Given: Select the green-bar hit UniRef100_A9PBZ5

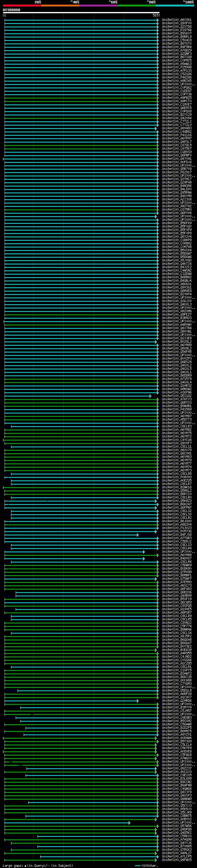Looking at the screenshot, I should [x=176, y=98].
